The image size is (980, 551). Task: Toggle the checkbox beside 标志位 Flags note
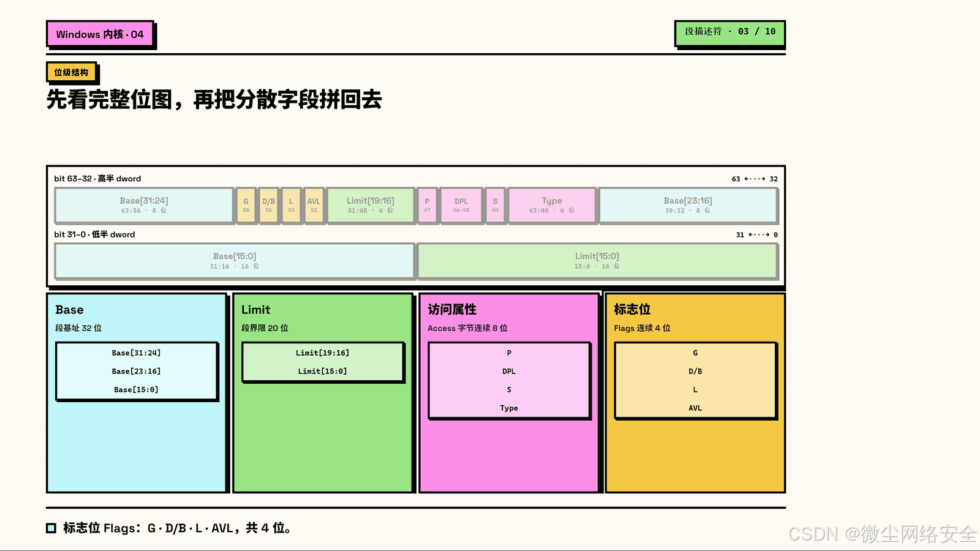[x=51, y=528]
